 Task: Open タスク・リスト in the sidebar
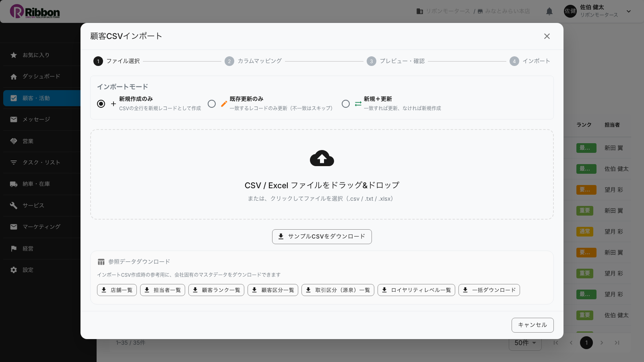pyautogui.click(x=42, y=162)
